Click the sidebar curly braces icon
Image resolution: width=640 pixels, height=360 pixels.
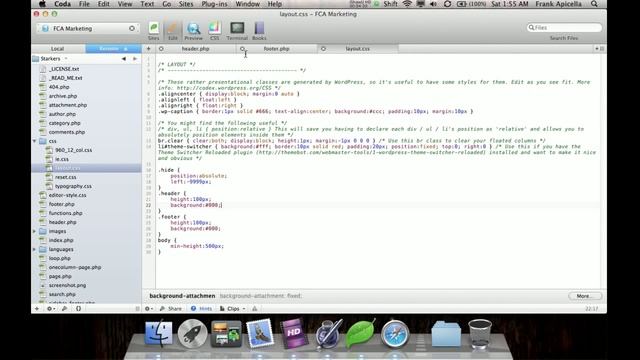pyautogui.click(x=78, y=309)
